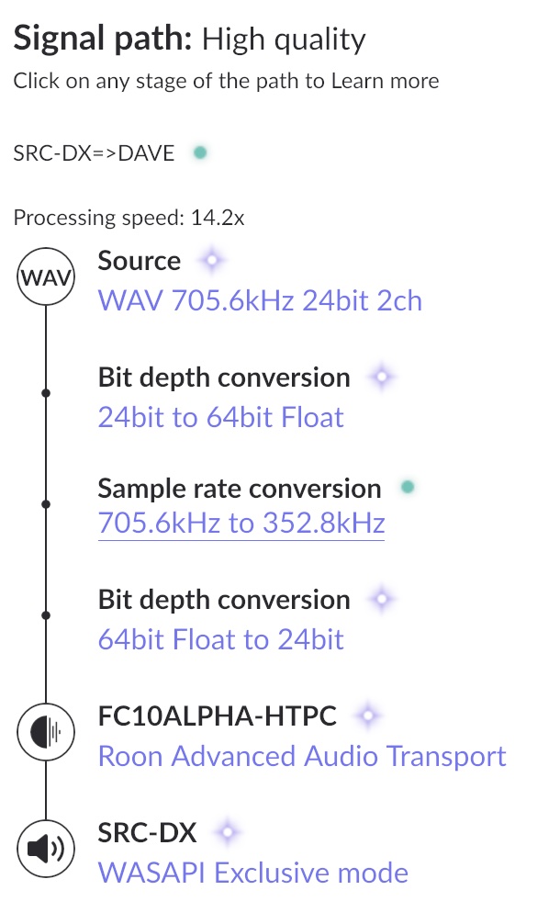Open Roon Advanced Audio Transport details
The height and width of the screenshot is (924, 560).
tap(302, 755)
